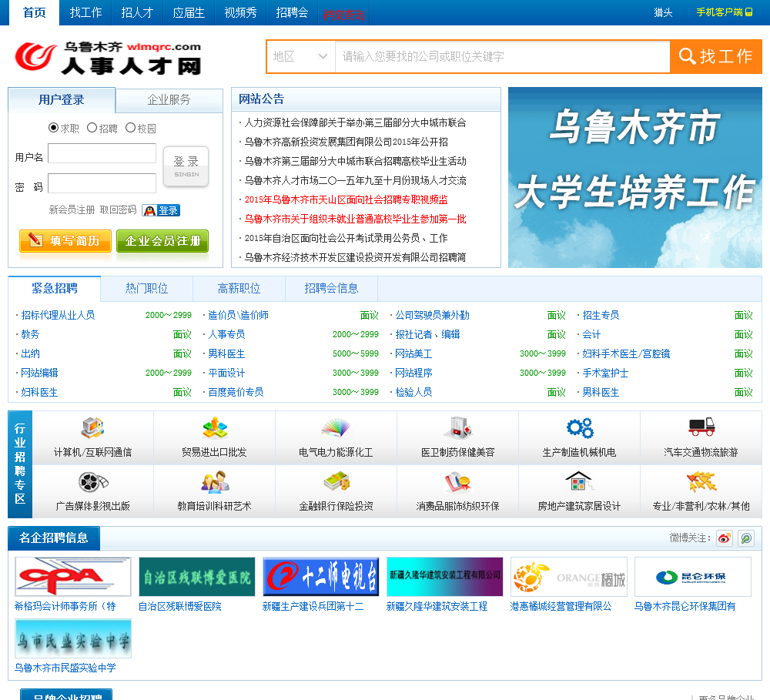Open the 电气电力能源化工 industry icon
770x700 pixels.
click(336, 428)
